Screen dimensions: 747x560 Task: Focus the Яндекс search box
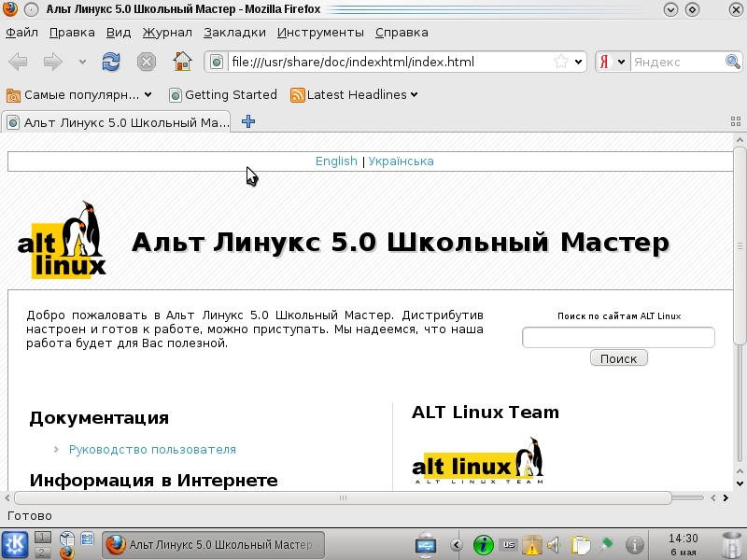tap(676, 62)
